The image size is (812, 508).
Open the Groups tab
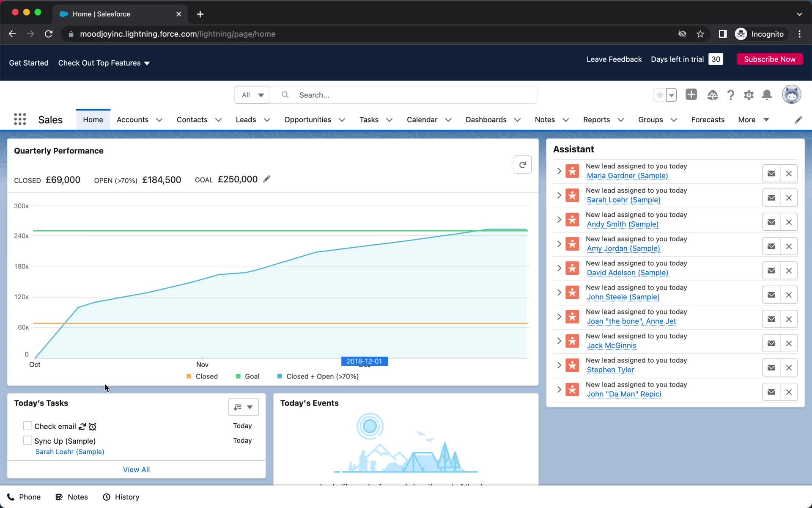pos(650,120)
